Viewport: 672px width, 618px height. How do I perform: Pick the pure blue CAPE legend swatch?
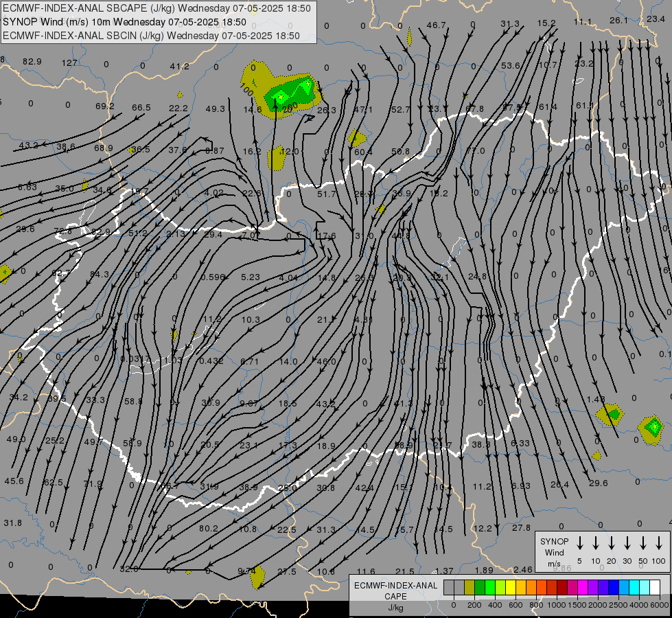[613, 588]
